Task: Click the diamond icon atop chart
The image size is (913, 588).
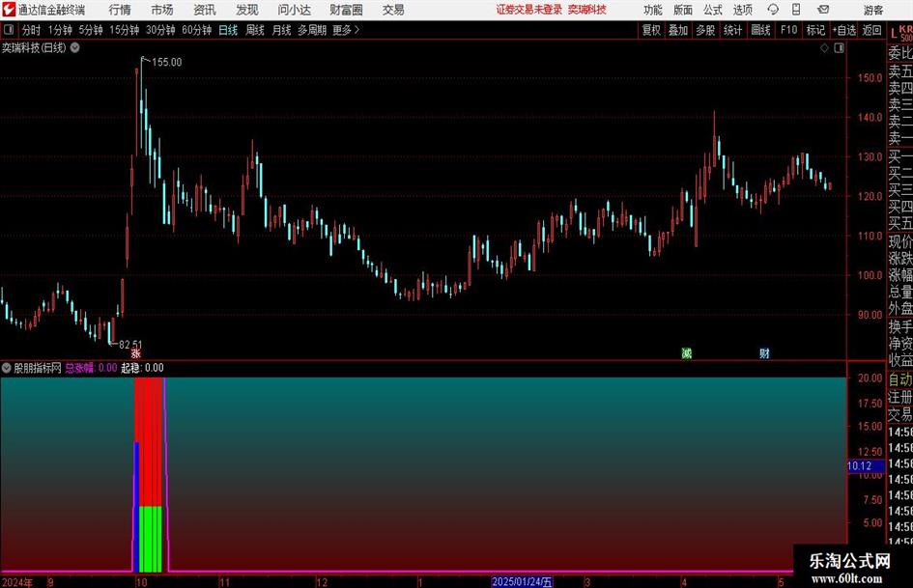Action: (x=824, y=48)
